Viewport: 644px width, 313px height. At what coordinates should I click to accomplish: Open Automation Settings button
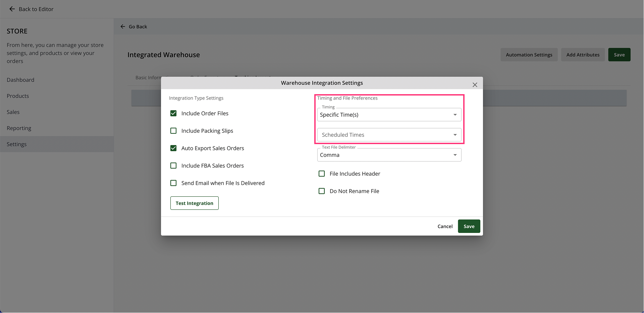(529, 55)
